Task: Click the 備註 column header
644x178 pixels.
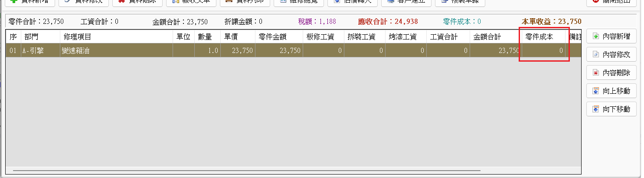Action: coord(574,37)
